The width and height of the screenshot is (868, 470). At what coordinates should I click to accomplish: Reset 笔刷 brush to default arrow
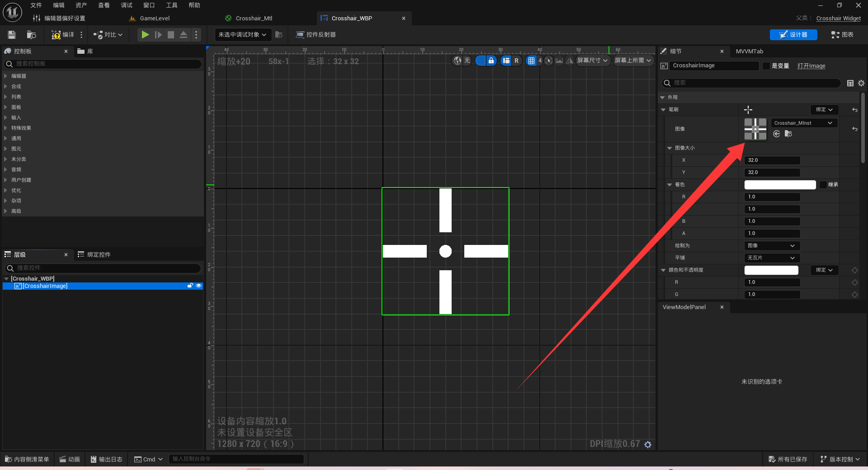point(854,110)
